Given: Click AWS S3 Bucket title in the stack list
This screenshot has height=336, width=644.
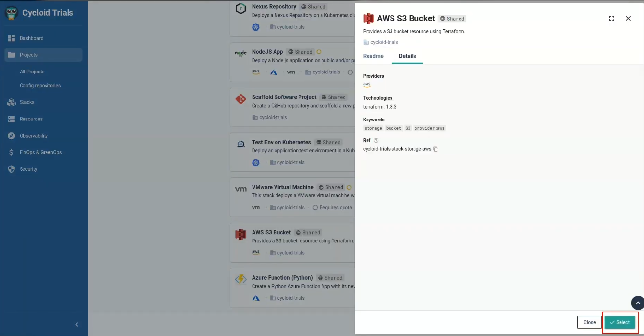Looking at the screenshot, I should (x=271, y=232).
